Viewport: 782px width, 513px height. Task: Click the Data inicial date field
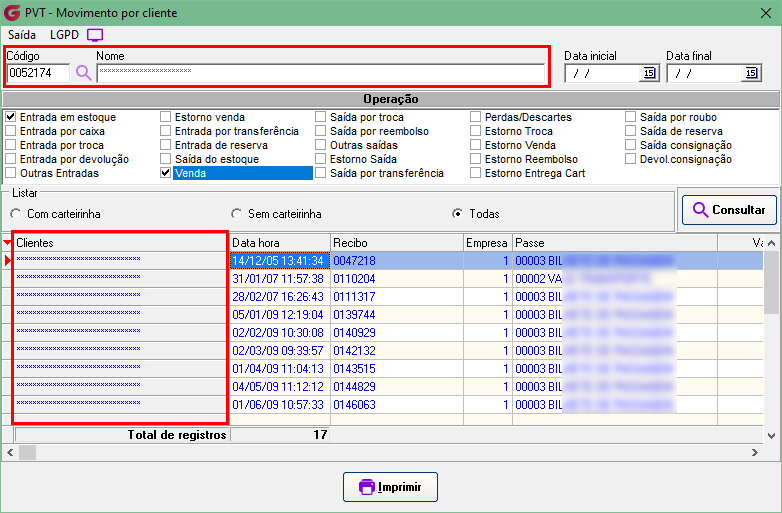[x=602, y=73]
